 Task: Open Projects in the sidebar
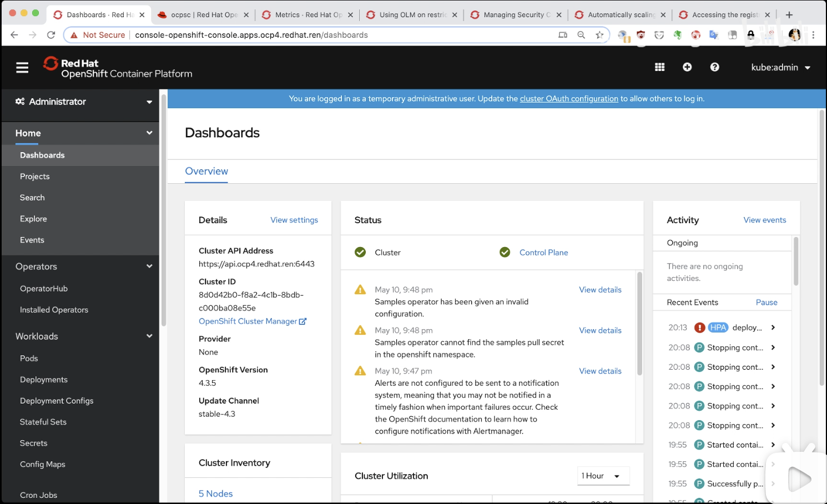(35, 177)
